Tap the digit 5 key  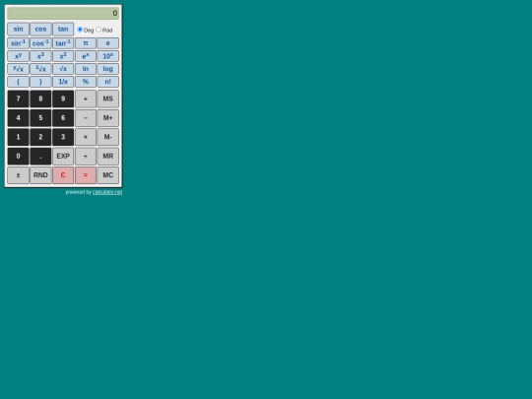pos(40,118)
